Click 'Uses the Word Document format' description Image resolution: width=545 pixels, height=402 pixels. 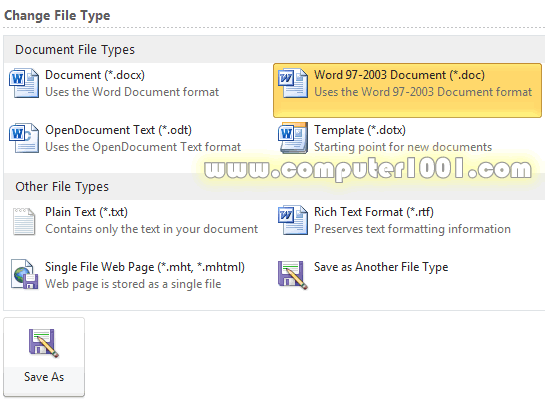click(132, 92)
